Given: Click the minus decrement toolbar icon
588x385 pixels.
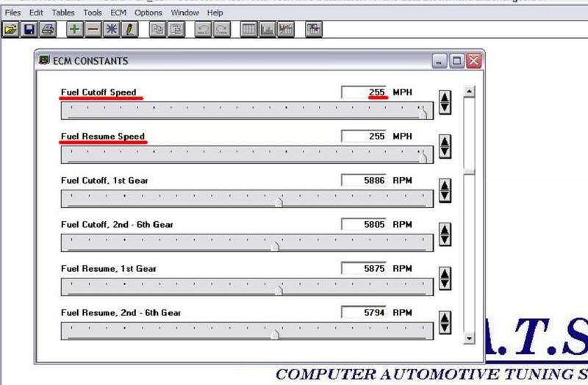Looking at the screenshot, I should click(x=93, y=30).
